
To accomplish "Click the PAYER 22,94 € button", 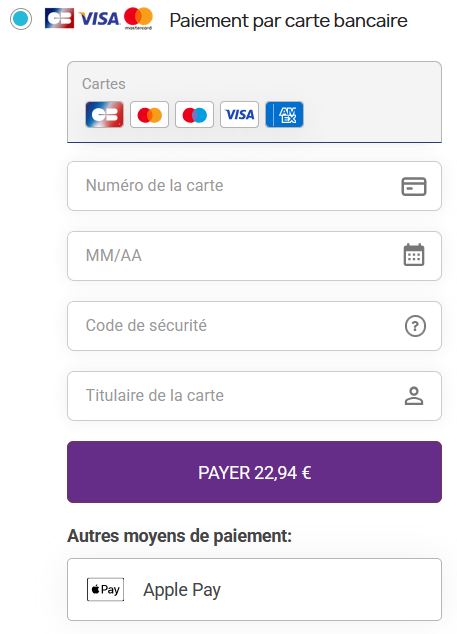I will pos(254,472).
